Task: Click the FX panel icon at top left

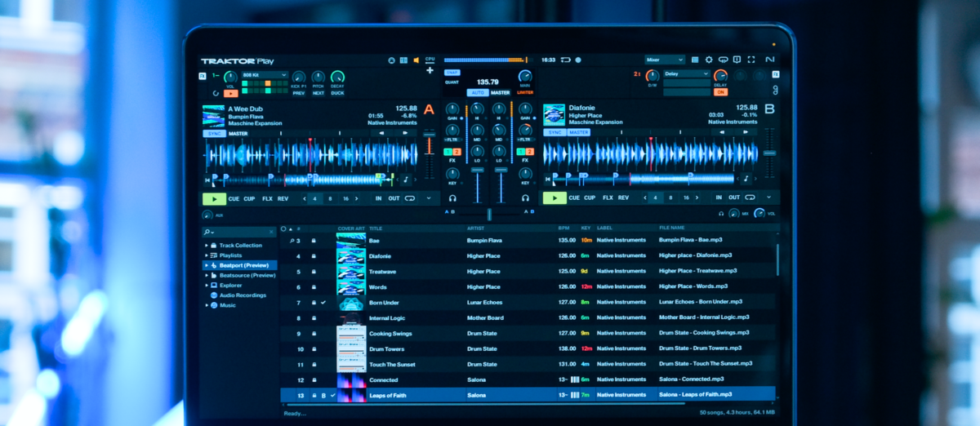Action: [203, 75]
